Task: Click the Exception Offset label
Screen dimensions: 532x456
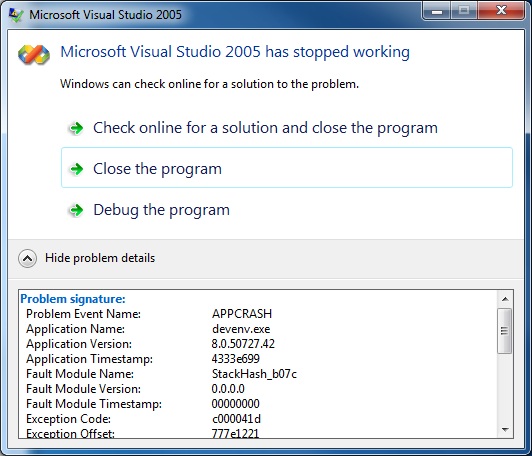Action: coord(70,433)
